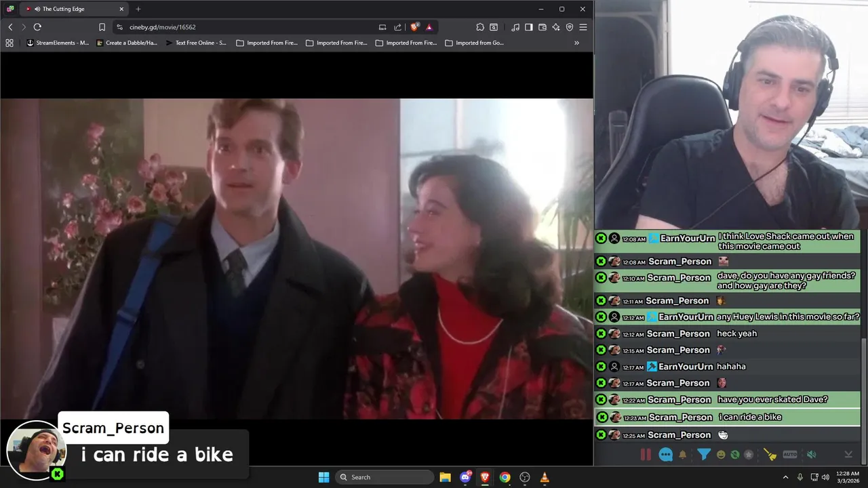Toggle the gray star icon in chat toolbar

(x=749, y=455)
